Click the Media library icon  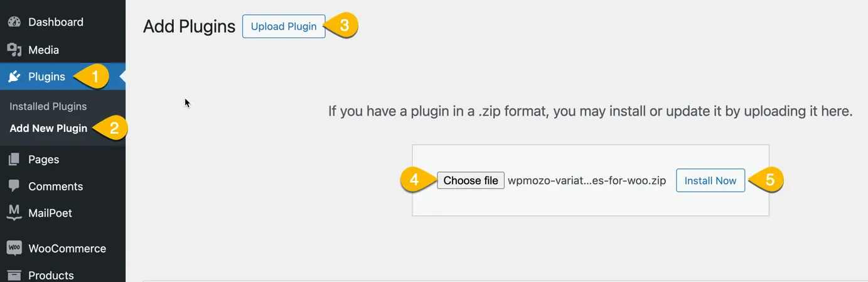(x=14, y=50)
